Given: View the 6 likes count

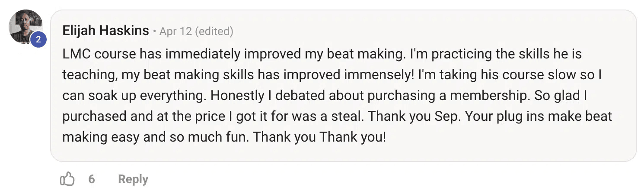Looking at the screenshot, I should coord(92,179).
